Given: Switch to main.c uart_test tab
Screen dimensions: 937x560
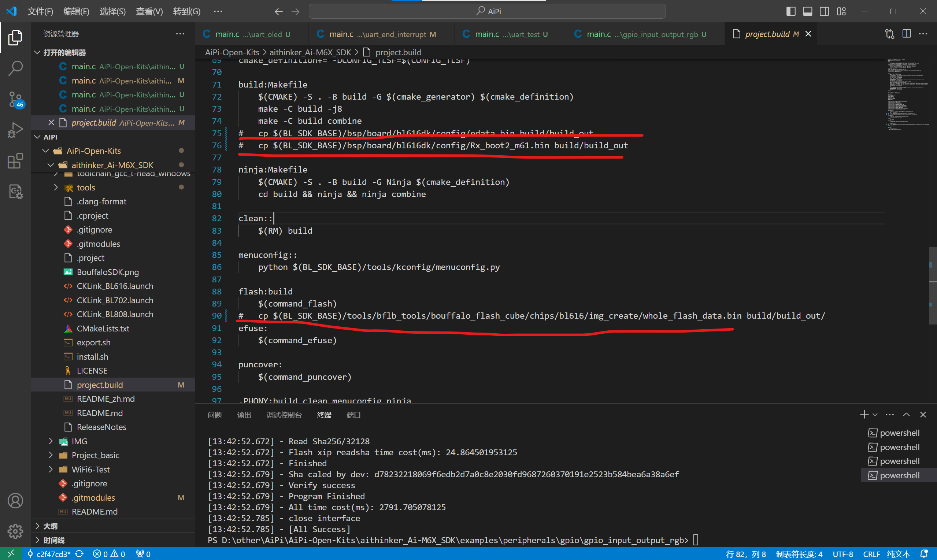Looking at the screenshot, I should (x=511, y=34).
